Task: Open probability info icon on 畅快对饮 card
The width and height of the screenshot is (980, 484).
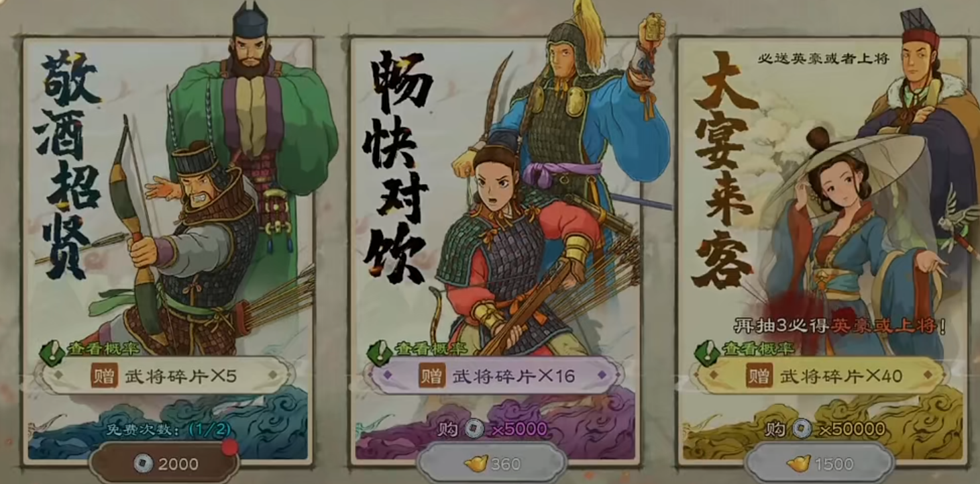Action: coord(380,350)
